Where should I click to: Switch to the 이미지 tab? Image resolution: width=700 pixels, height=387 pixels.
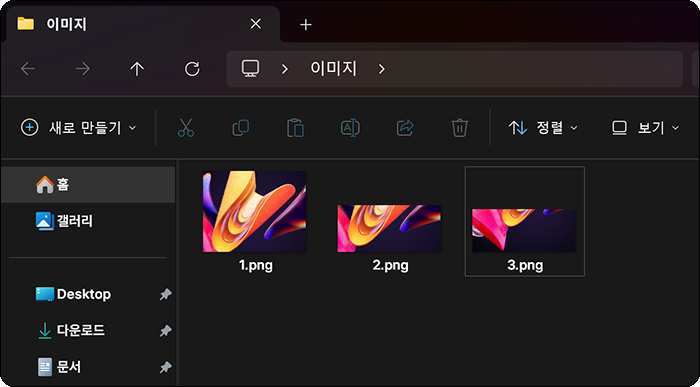tap(143, 24)
